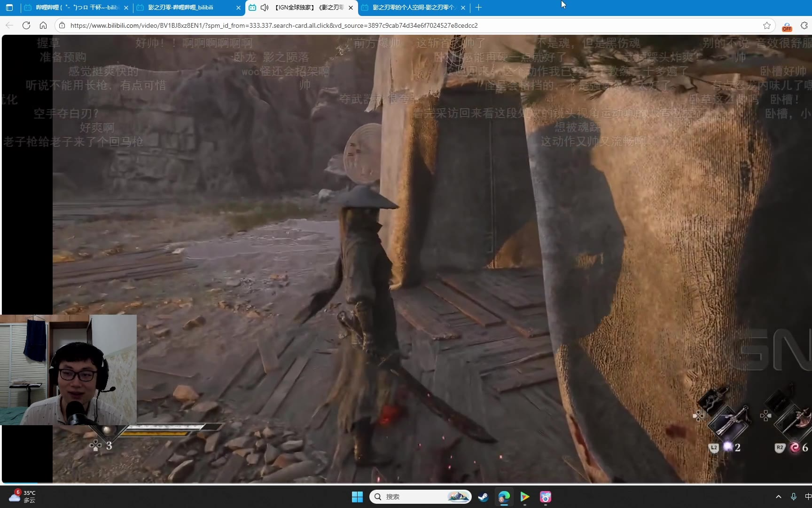Open a new browser tab
This screenshot has height=508, width=812.
point(478,8)
